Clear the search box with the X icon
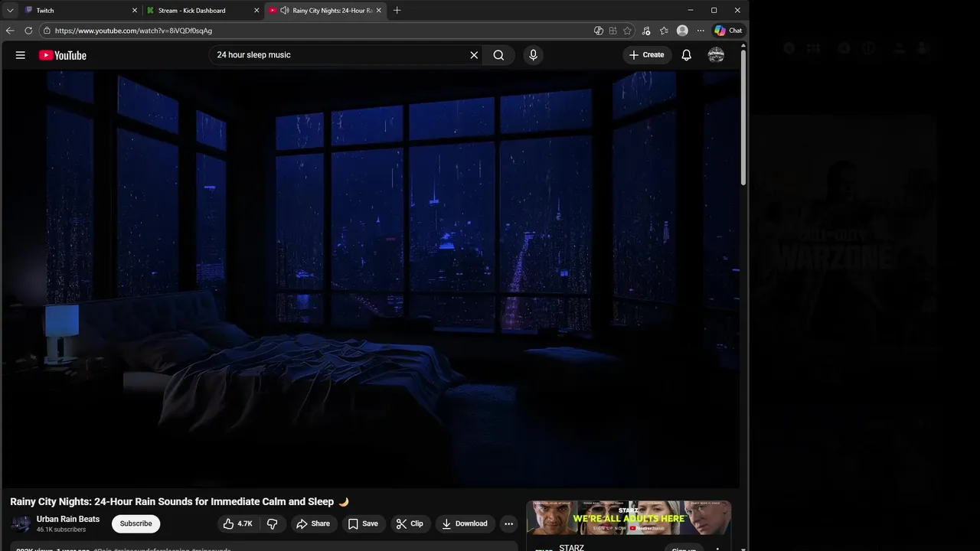Viewport: 980px width, 551px height. pyautogui.click(x=474, y=55)
